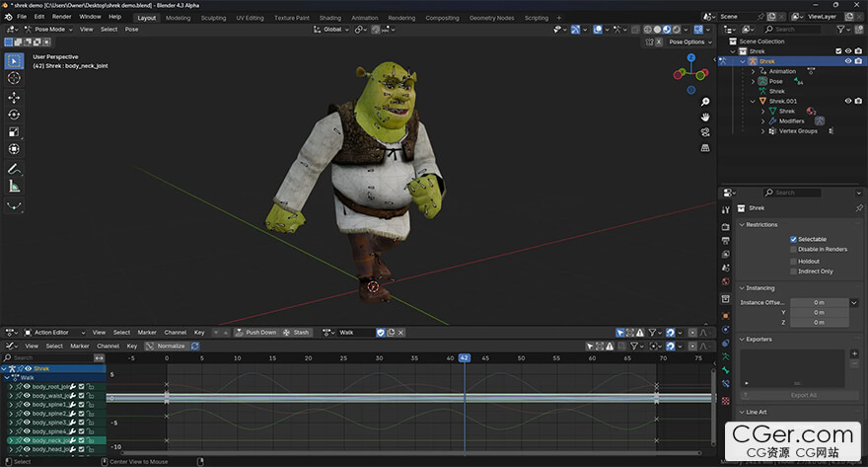Image resolution: width=868 pixels, height=467 pixels.
Task: Activate the Move tool
Action: pos(14,98)
